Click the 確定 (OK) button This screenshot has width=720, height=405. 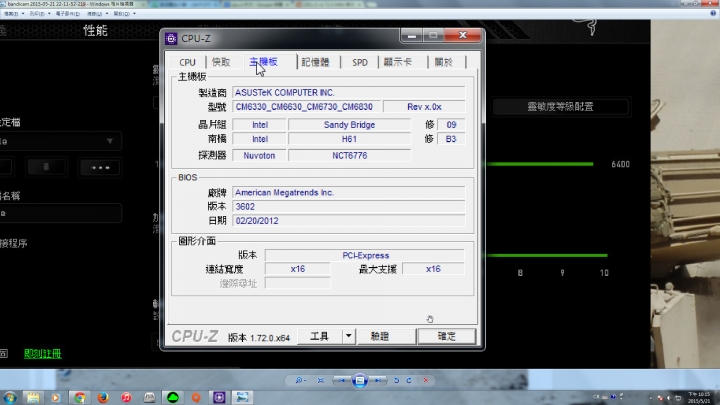[x=446, y=337]
